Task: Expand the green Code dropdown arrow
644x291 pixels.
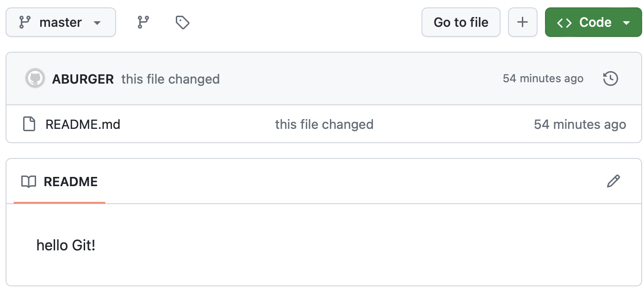Action: 626,22
